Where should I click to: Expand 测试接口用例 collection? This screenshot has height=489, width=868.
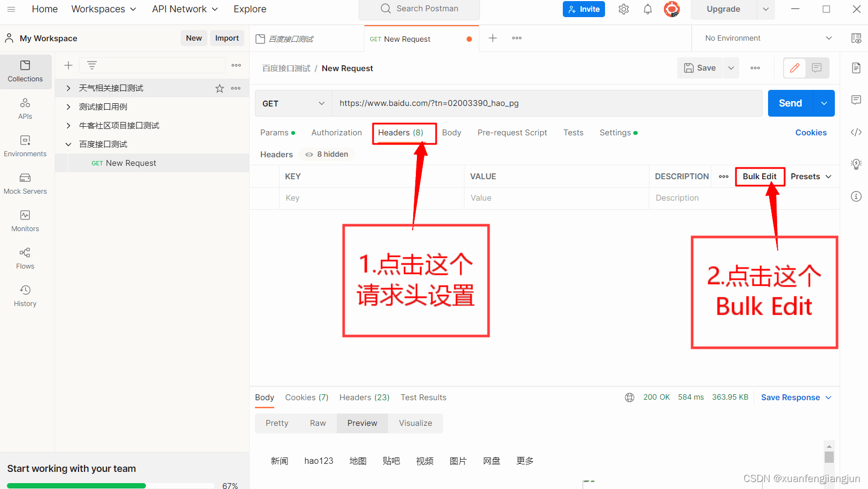pos(68,107)
